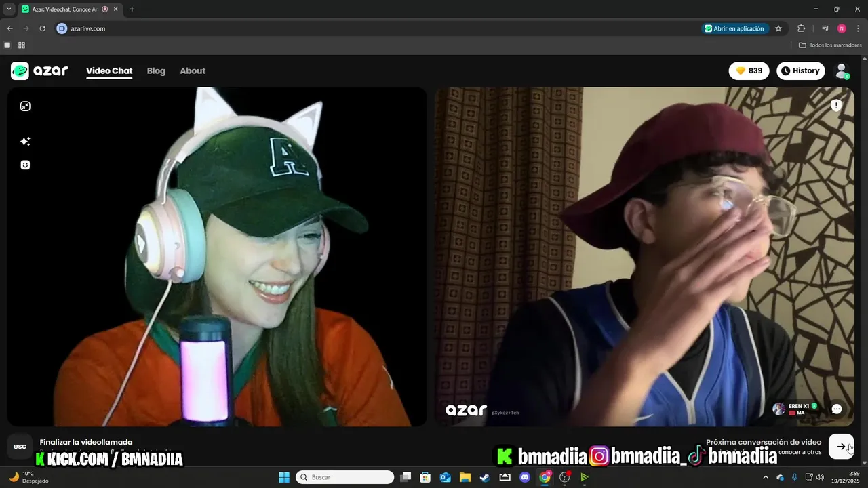The height and width of the screenshot is (488, 868).
Task: Click Próxima conversación de video label
Action: tap(764, 442)
